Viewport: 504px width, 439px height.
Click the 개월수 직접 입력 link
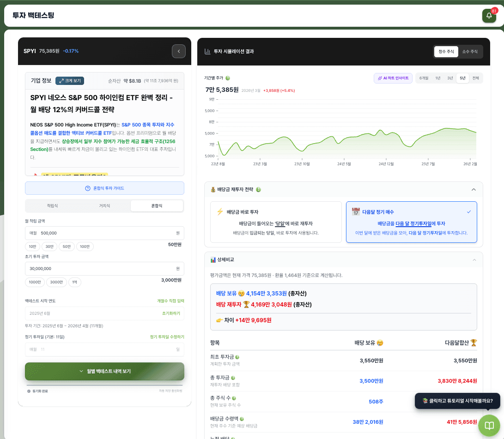170,301
